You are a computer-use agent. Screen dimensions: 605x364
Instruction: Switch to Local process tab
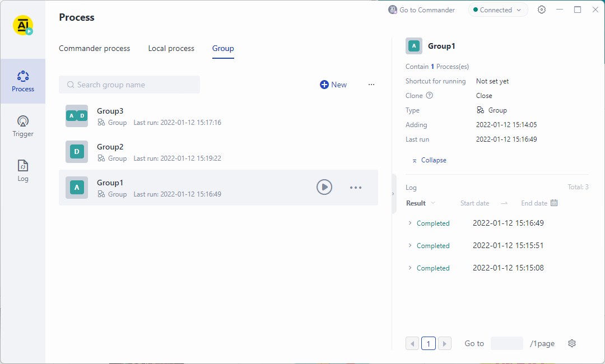point(171,49)
